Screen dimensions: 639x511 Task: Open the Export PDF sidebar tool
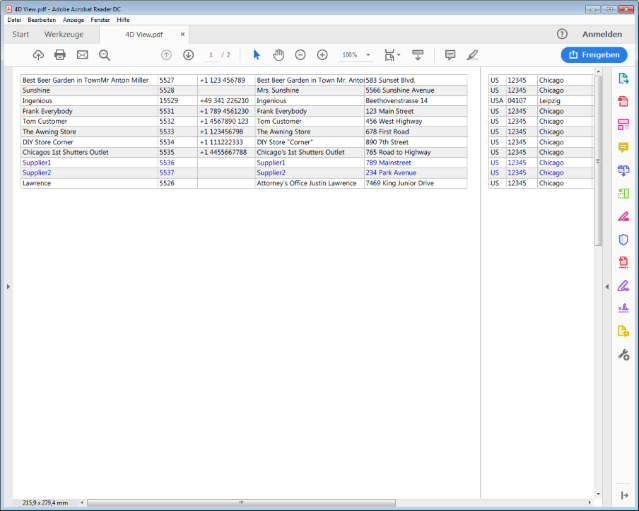(623, 79)
